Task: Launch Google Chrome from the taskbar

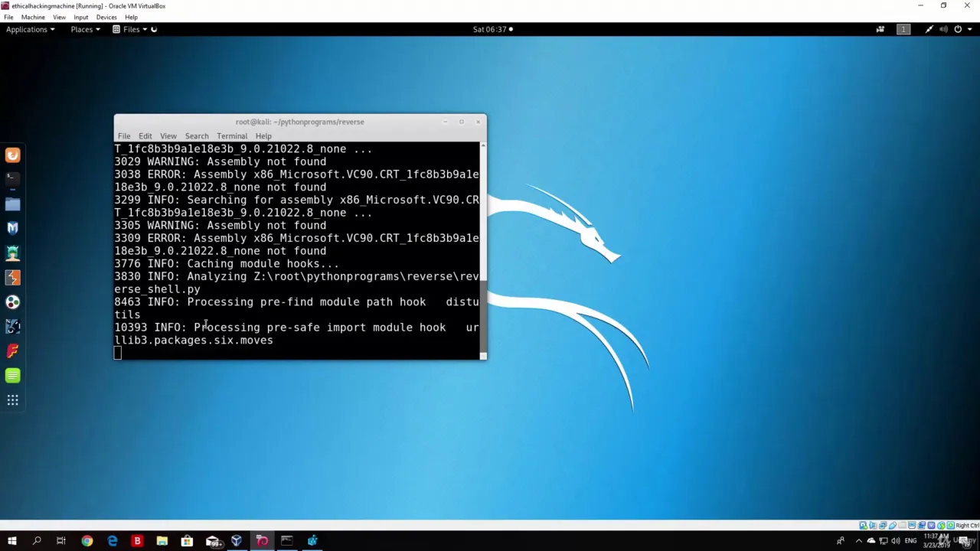Action: point(87,541)
